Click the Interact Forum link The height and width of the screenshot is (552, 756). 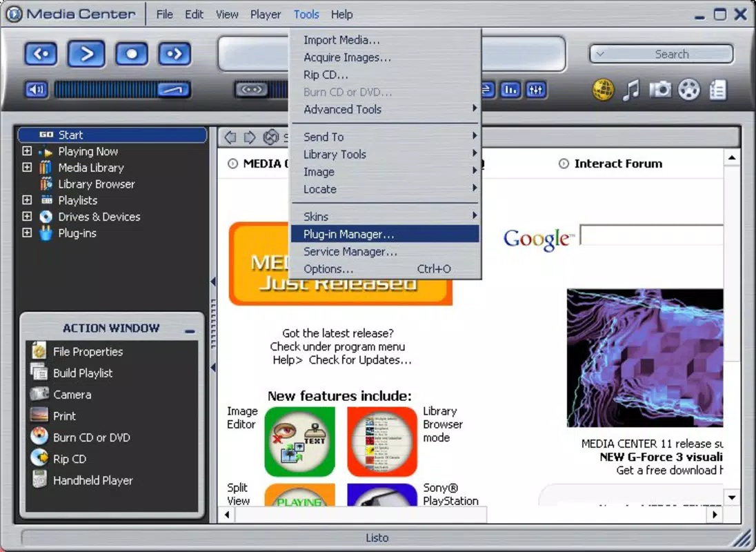tap(618, 164)
